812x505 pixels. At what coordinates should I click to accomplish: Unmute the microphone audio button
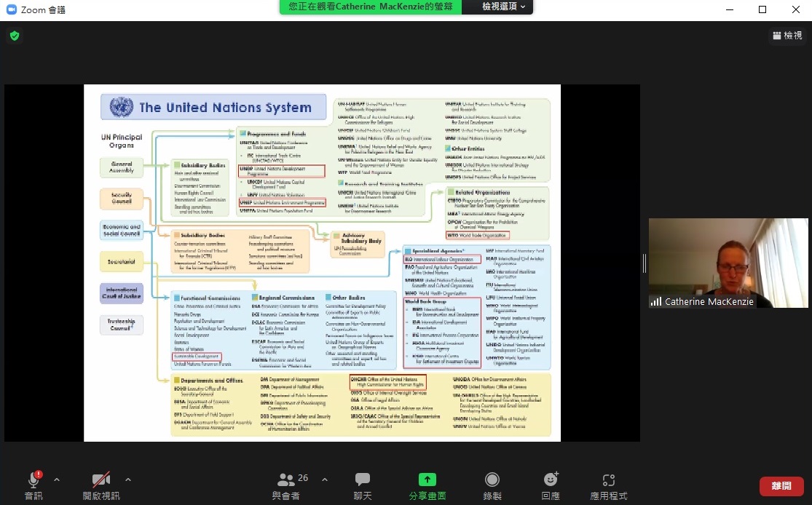point(33,485)
